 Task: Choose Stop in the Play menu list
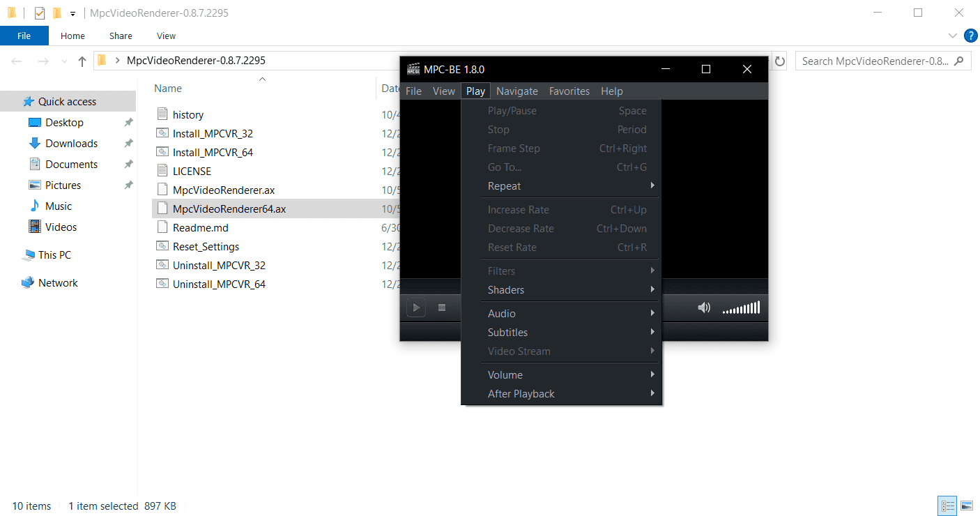coord(561,130)
